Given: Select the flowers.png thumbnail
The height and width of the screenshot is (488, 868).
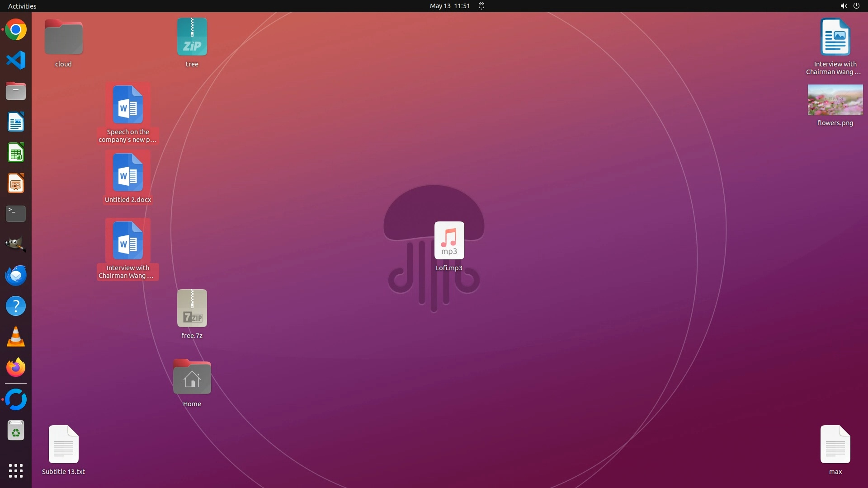Looking at the screenshot, I should click(x=835, y=100).
